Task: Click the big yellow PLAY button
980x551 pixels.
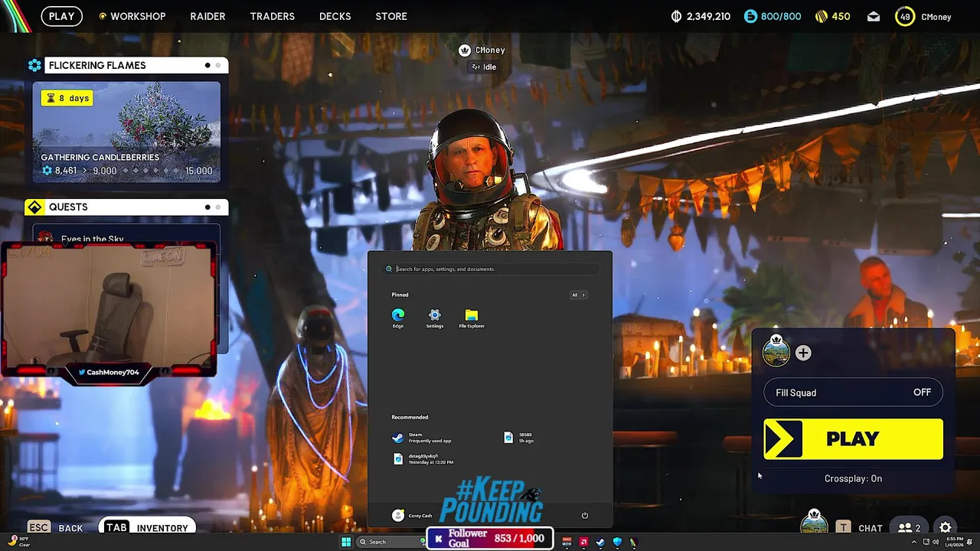Action: [853, 439]
